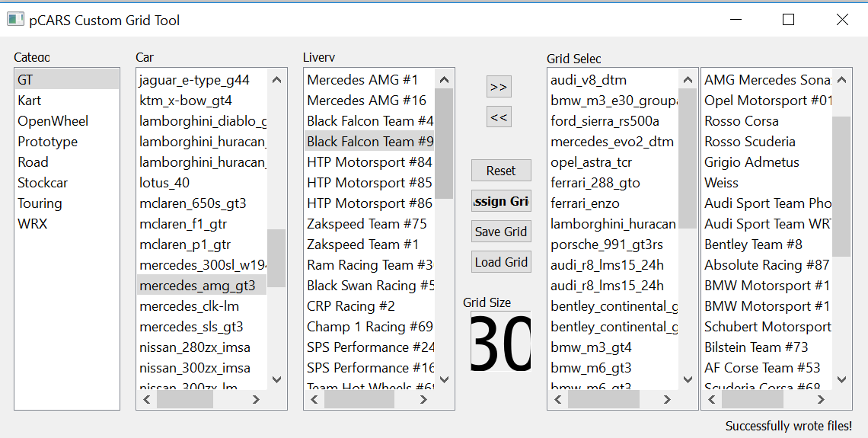This screenshot has width=868, height=438.
Task: Select Prototype category
Action: coord(66,141)
